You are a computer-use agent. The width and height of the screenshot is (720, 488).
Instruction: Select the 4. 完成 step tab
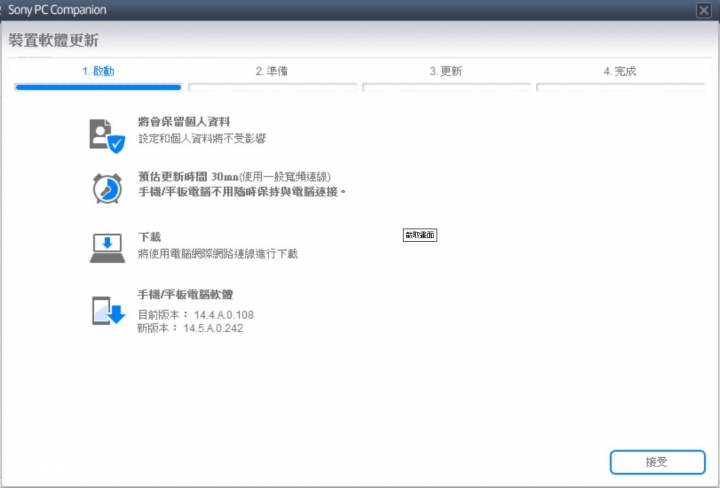click(x=620, y=71)
